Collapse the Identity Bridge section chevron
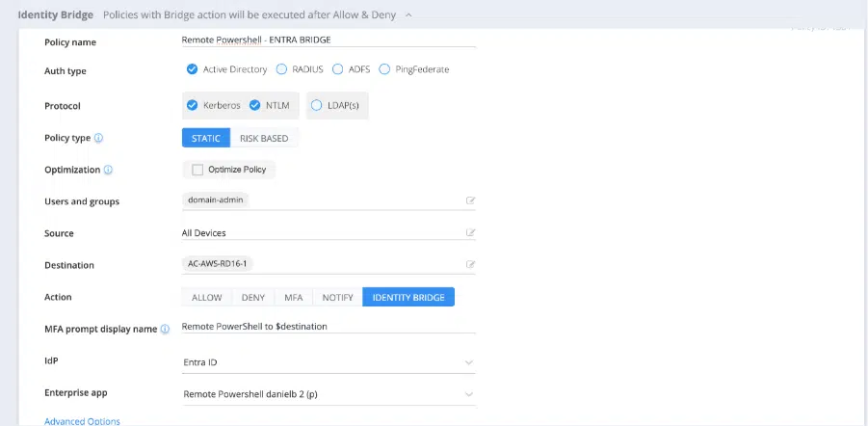868x426 pixels. tap(408, 15)
